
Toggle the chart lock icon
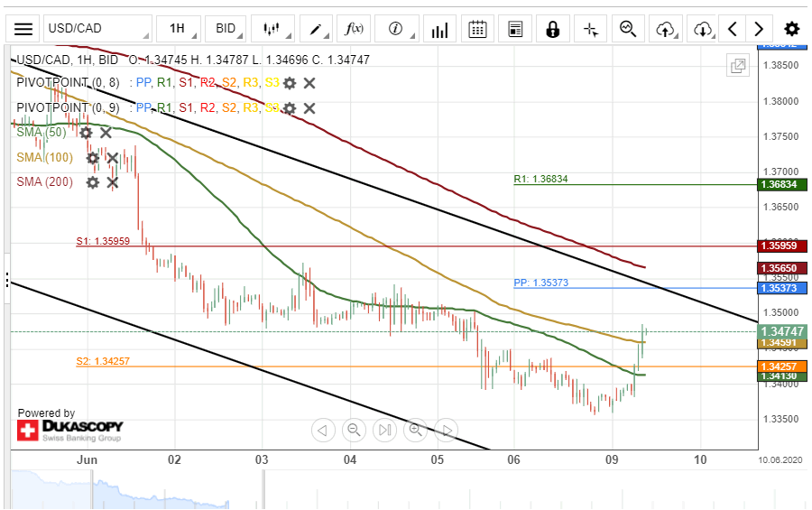(553, 29)
